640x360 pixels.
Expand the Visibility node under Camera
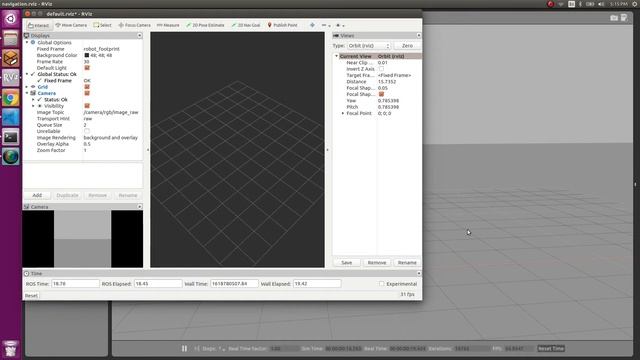[33, 106]
